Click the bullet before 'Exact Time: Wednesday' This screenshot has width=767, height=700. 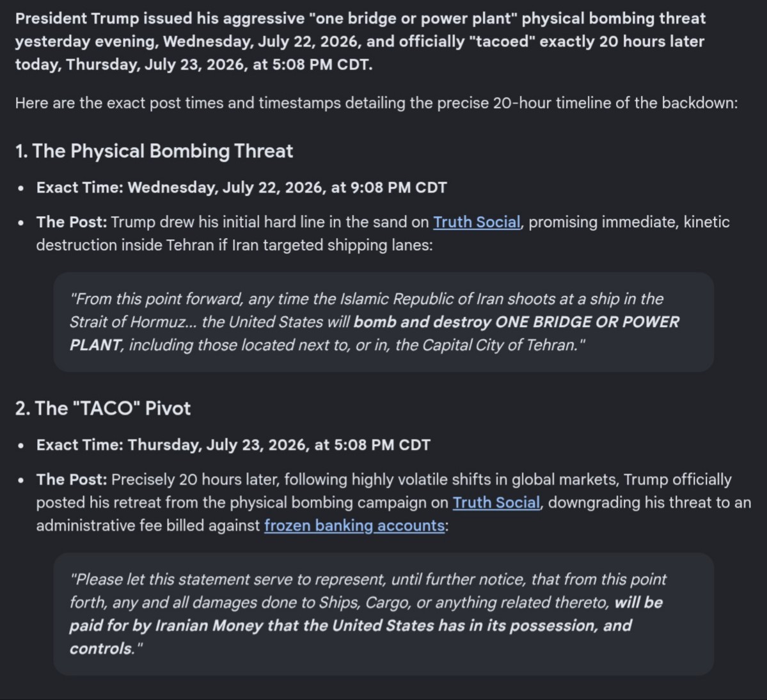20,188
